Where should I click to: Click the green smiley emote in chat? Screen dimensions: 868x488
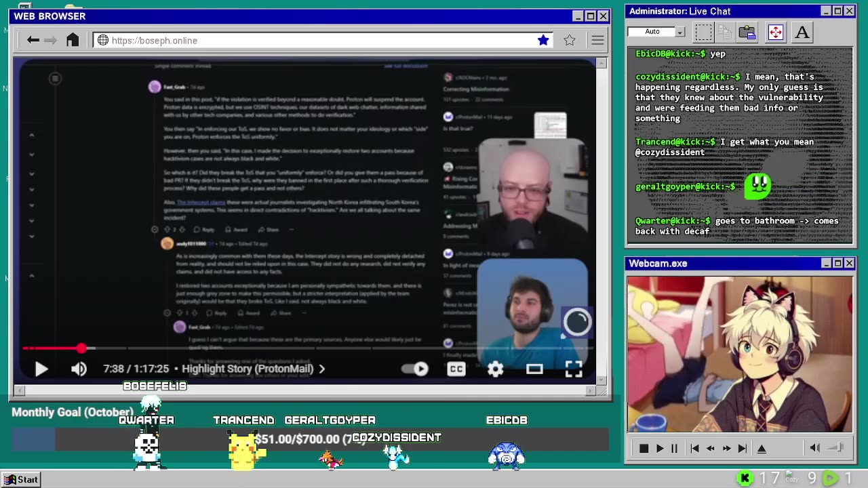[x=757, y=186]
